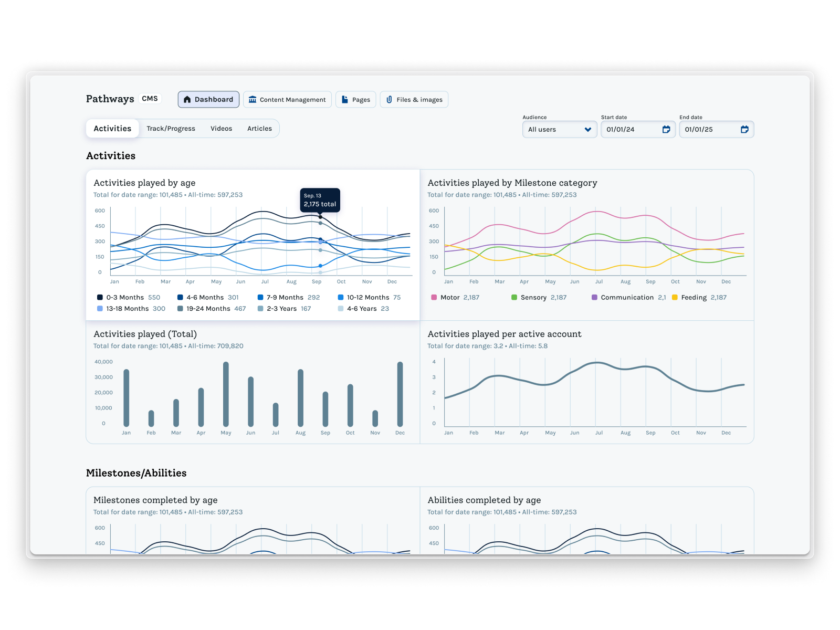The width and height of the screenshot is (840, 630).
Task: Open the Videos tab
Action: [x=221, y=128]
